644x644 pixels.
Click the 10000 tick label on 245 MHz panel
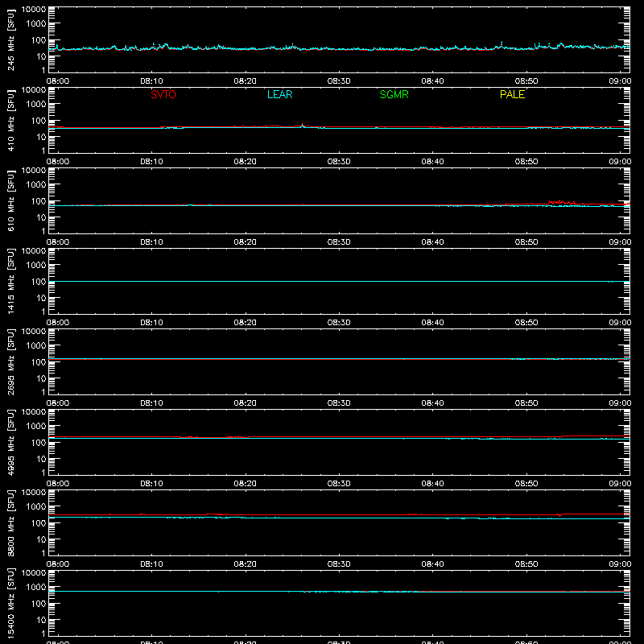tap(34, 10)
